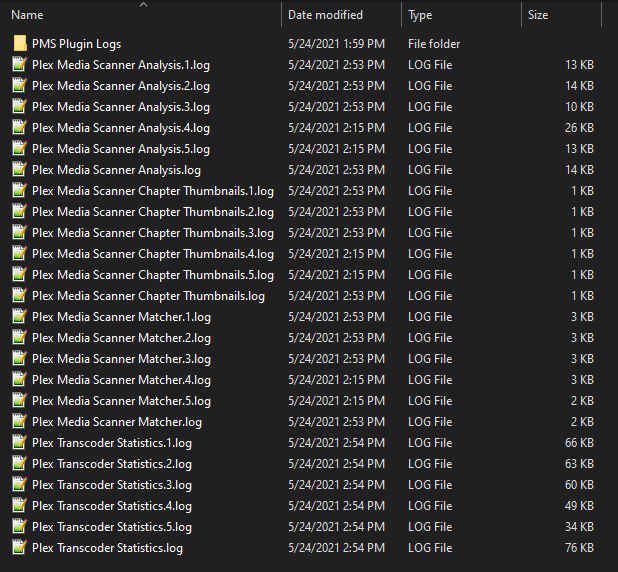This screenshot has height=572, width=618.
Task: Click the 66 KB size cell
Action: [x=579, y=443]
